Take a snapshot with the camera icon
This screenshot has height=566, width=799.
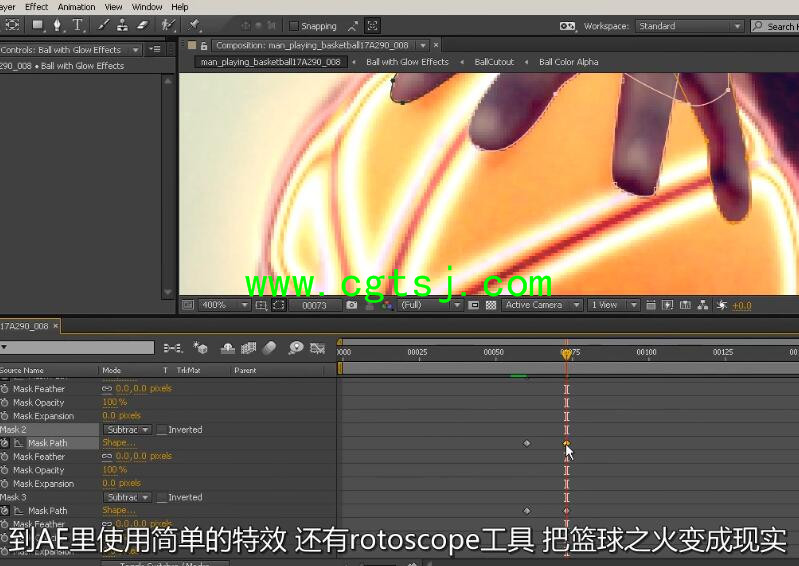point(352,305)
